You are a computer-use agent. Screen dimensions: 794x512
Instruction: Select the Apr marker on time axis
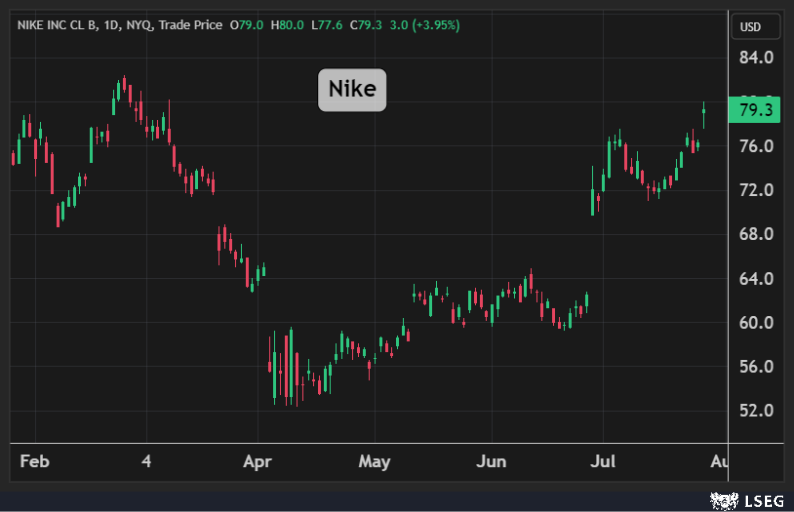[257, 462]
